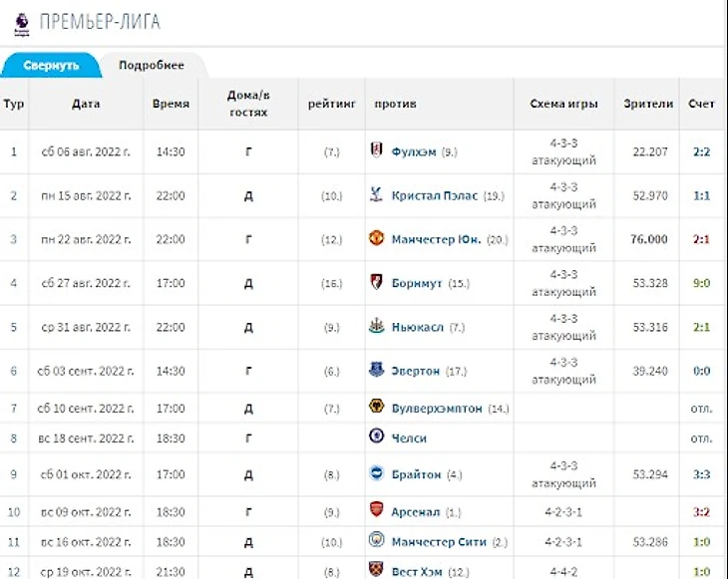The image size is (728, 579).
Task: Click the Everton club crest
Action: (x=375, y=371)
